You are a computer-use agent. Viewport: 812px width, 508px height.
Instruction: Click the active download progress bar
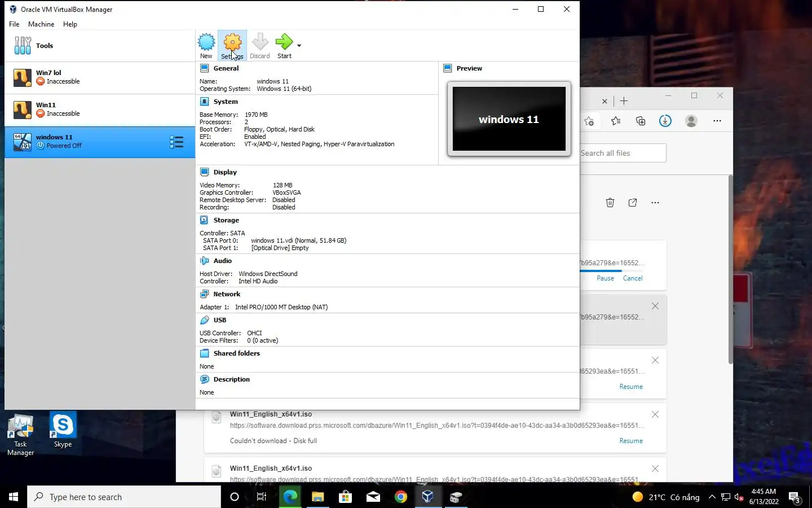coord(612,271)
